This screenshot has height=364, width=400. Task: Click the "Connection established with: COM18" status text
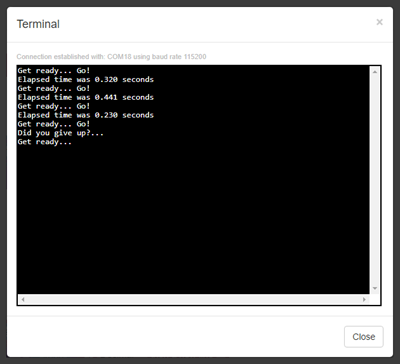click(x=111, y=57)
